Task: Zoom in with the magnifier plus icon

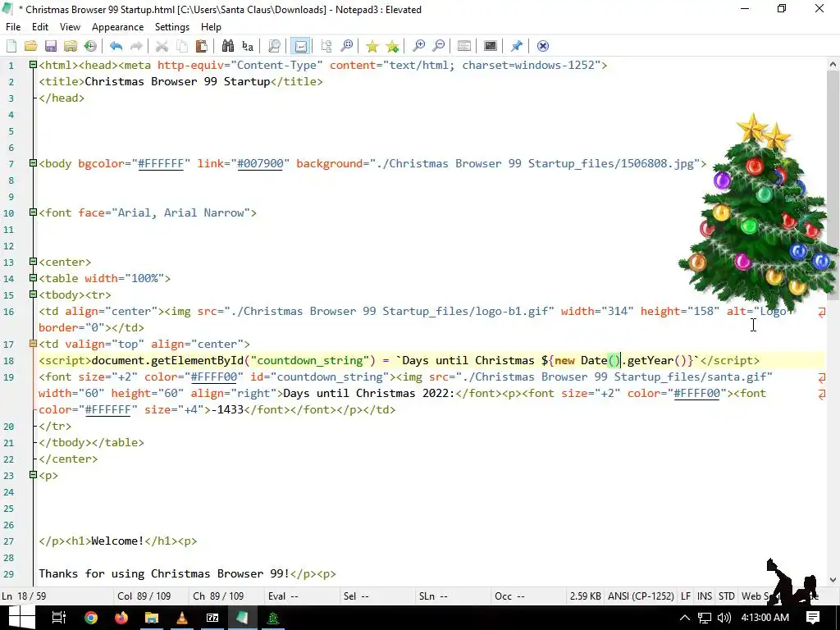Action: (x=418, y=46)
